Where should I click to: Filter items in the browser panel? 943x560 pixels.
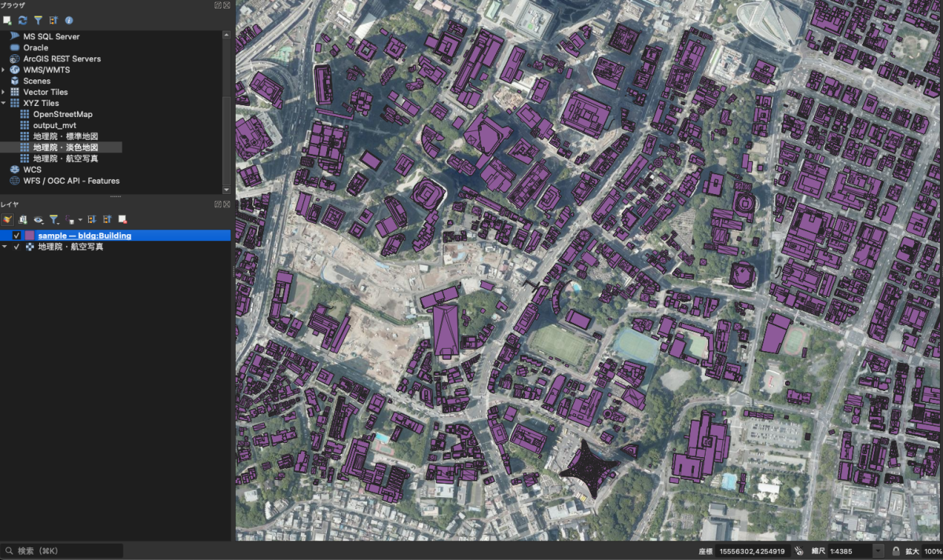click(39, 20)
